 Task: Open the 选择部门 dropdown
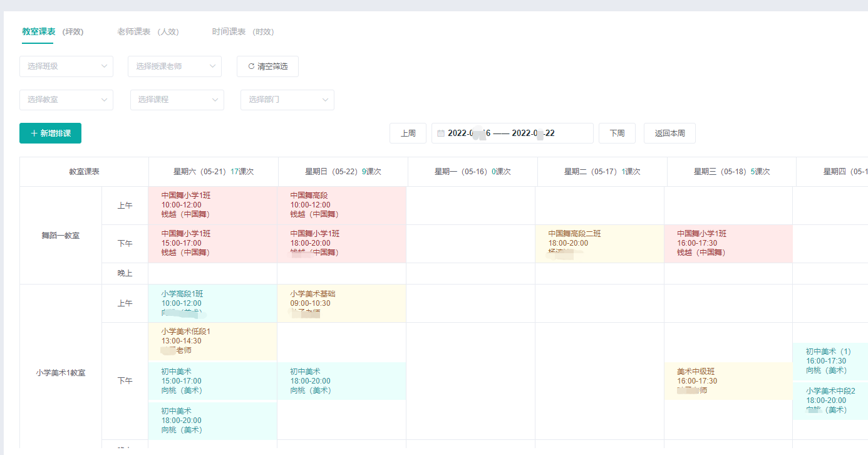coord(287,100)
